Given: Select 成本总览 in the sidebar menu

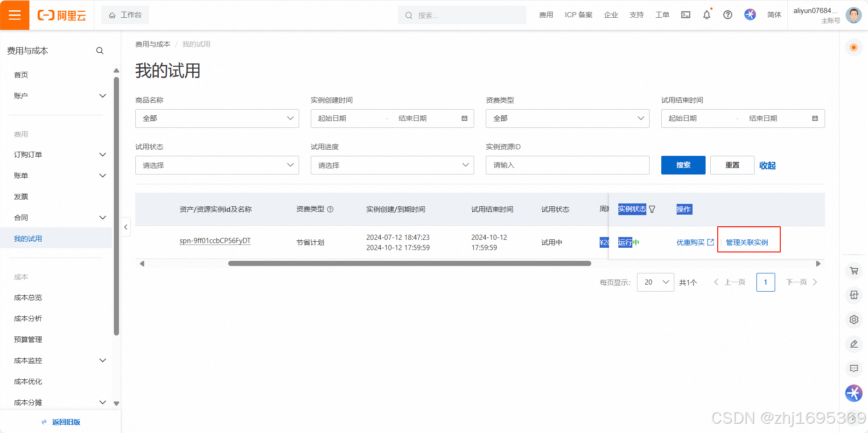Looking at the screenshot, I should pos(28,298).
